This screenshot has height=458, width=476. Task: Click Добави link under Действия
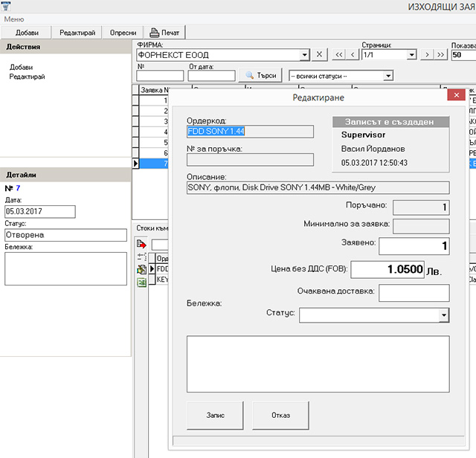coord(21,67)
